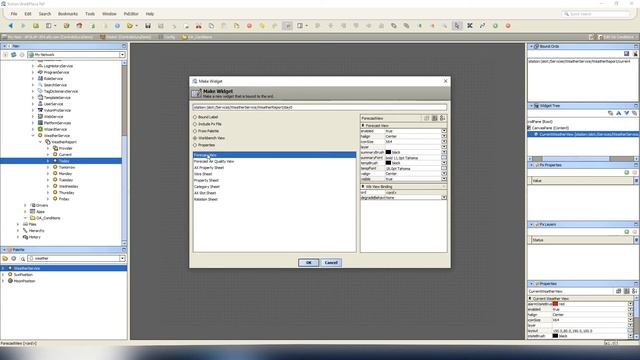Open the PxEditor menu
Image resolution: width=640 pixels, height=360 pixels.
pos(131,14)
